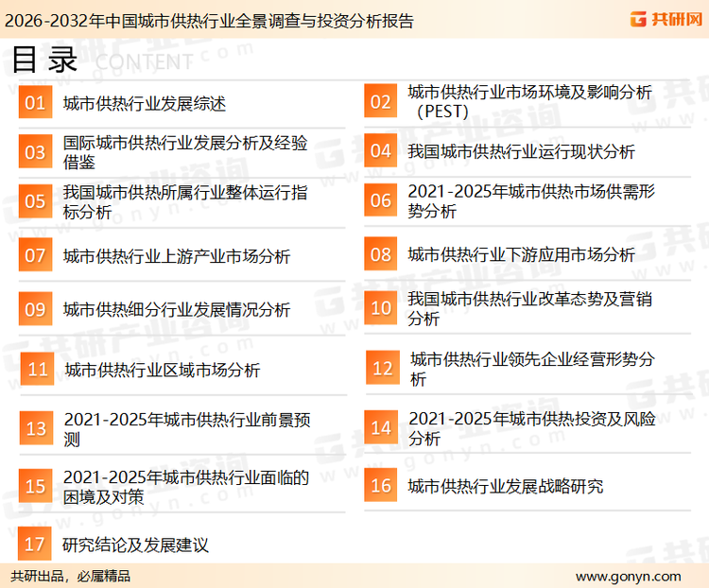Click the orange 11 number badge
The width and height of the screenshot is (709, 588).
tap(38, 369)
